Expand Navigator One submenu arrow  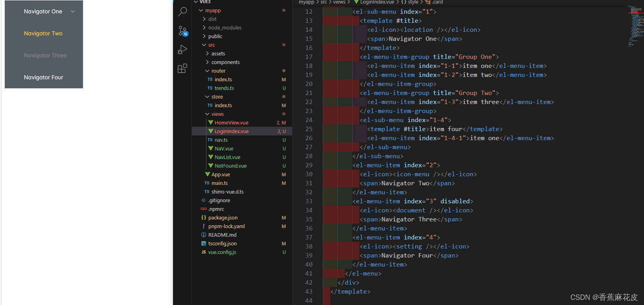pos(73,11)
